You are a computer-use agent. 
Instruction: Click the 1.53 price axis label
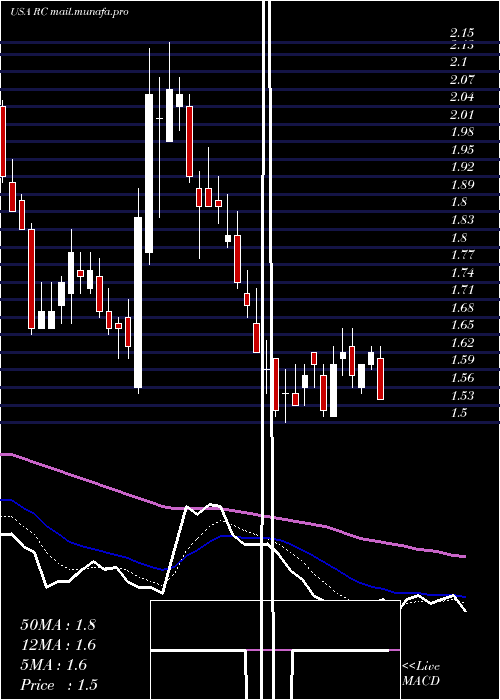pyautogui.click(x=462, y=396)
